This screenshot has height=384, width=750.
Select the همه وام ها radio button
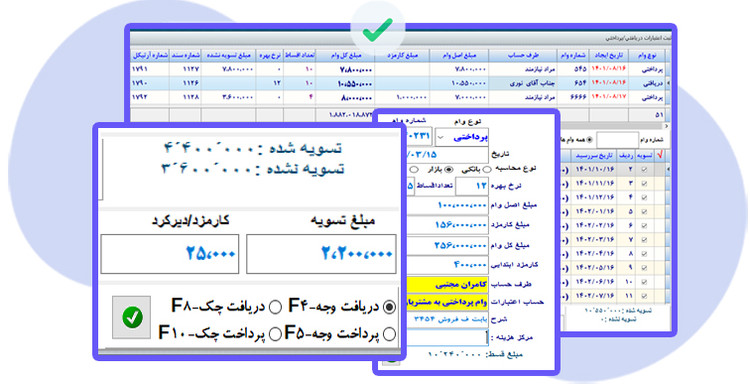pos(589,140)
